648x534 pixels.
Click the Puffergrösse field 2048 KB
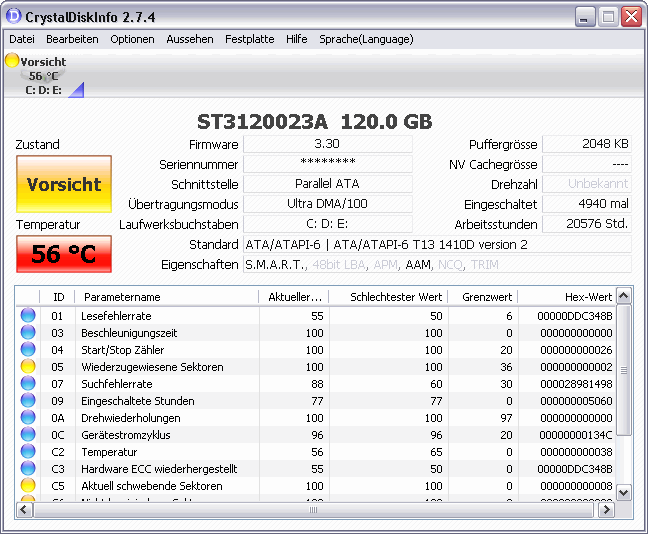tap(587, 144)
